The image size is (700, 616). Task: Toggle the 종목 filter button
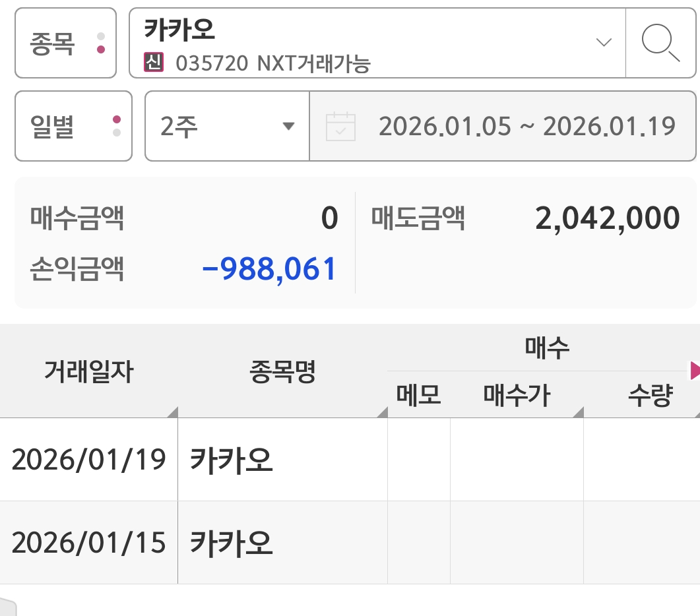(x=65, y=44)
